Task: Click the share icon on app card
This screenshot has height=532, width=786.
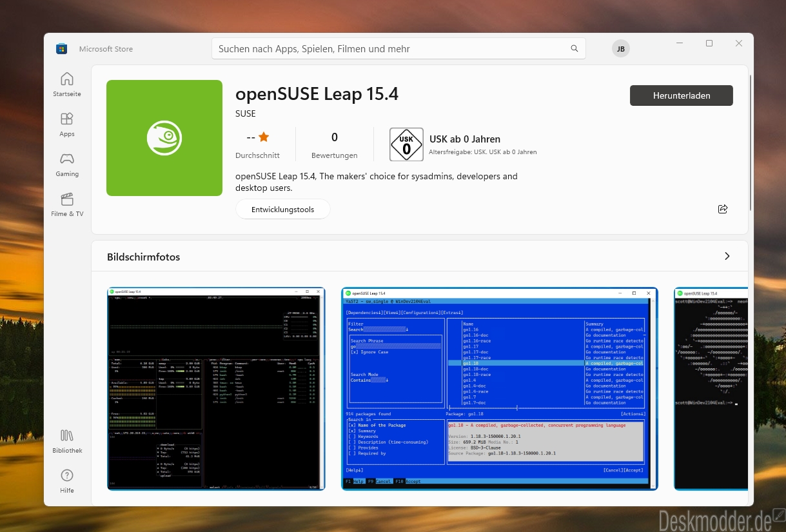Action: pos(723,209)
